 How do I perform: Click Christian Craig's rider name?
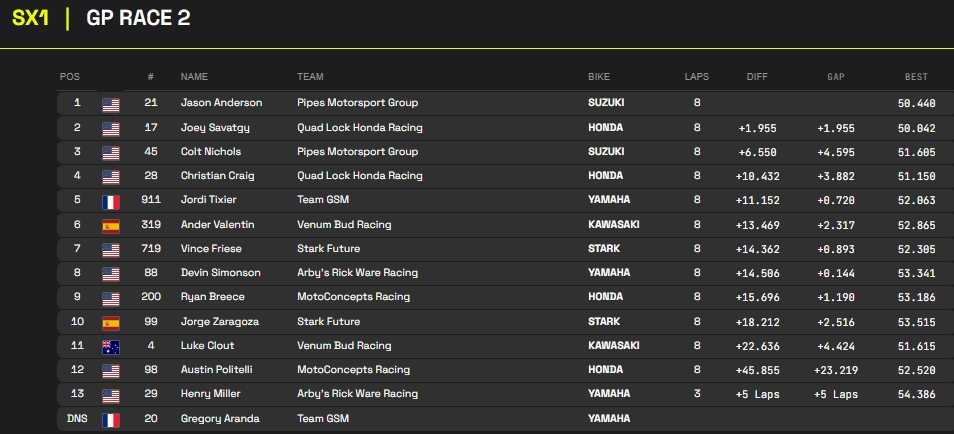pos(217,176)
